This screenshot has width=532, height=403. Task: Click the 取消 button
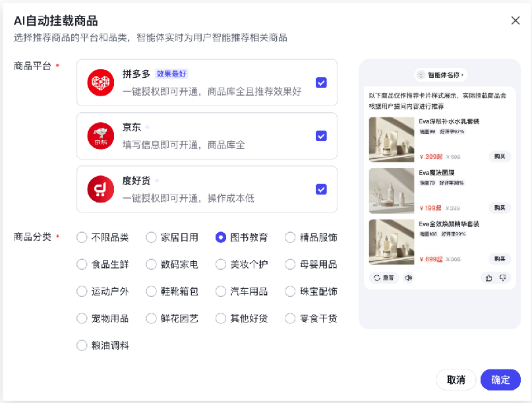point(456,379)
